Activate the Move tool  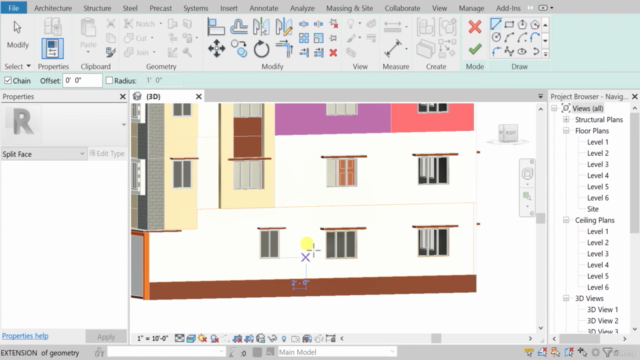(216, 49)
